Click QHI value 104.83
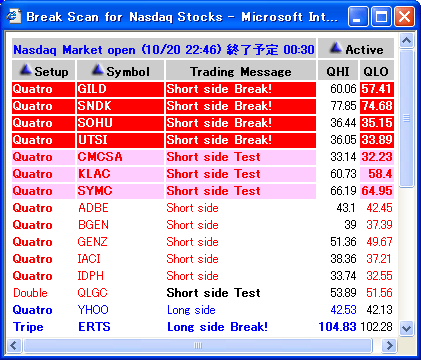This screenshot has height=360, width=421. coord(337,327)
